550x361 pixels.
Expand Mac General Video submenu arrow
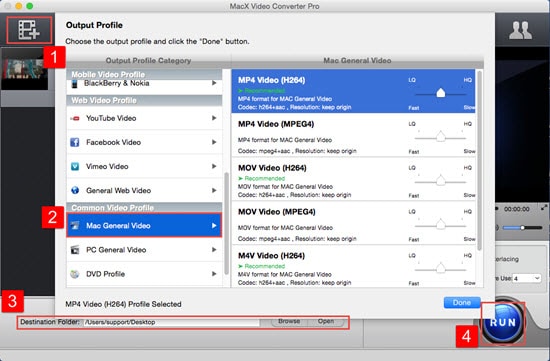[x=214, y=226]
